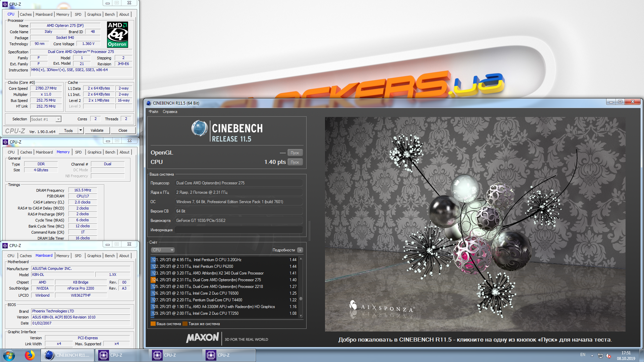This screenshot has width=644, height=362.
Task: Expand Подробности details arrow
Action: coord(300,250)
